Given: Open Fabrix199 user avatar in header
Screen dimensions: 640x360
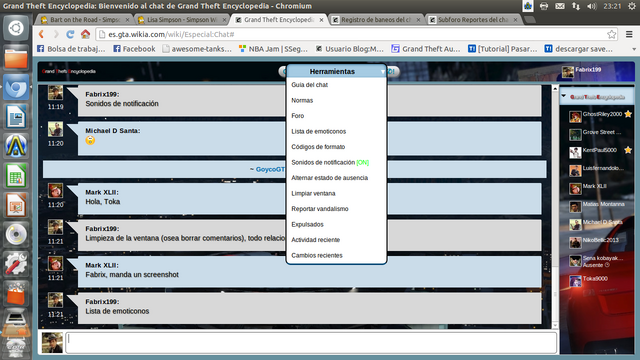Looking at the screenshot, I should [568, 72].
